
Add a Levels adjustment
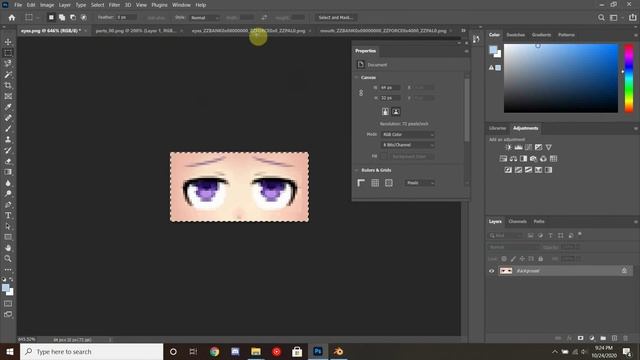(x=518, y=147)
